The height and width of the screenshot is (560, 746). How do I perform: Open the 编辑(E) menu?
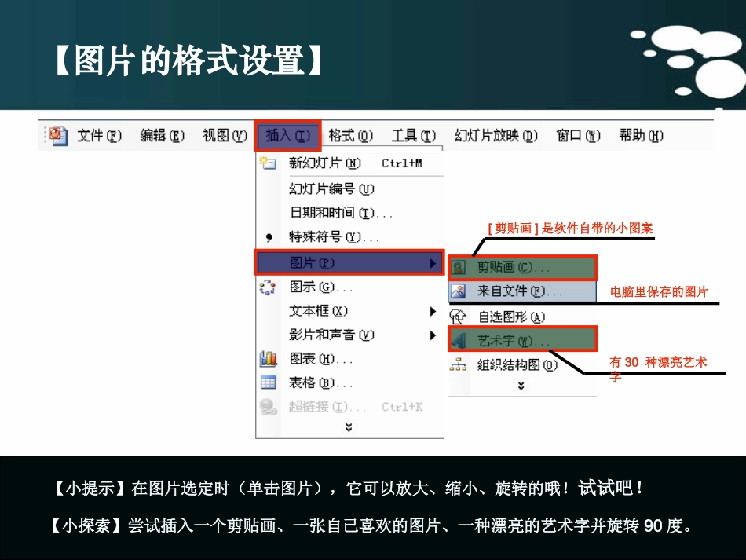click(x=163, y=136)
